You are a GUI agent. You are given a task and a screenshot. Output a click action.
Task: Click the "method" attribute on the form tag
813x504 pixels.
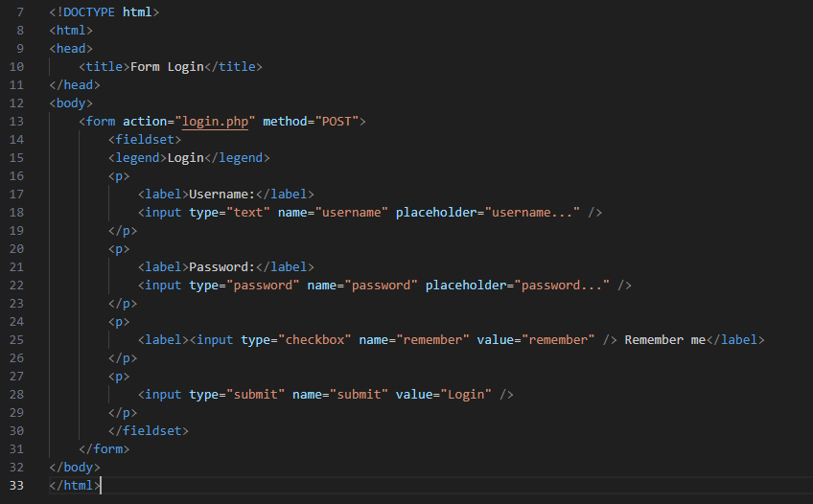[285, 121]
